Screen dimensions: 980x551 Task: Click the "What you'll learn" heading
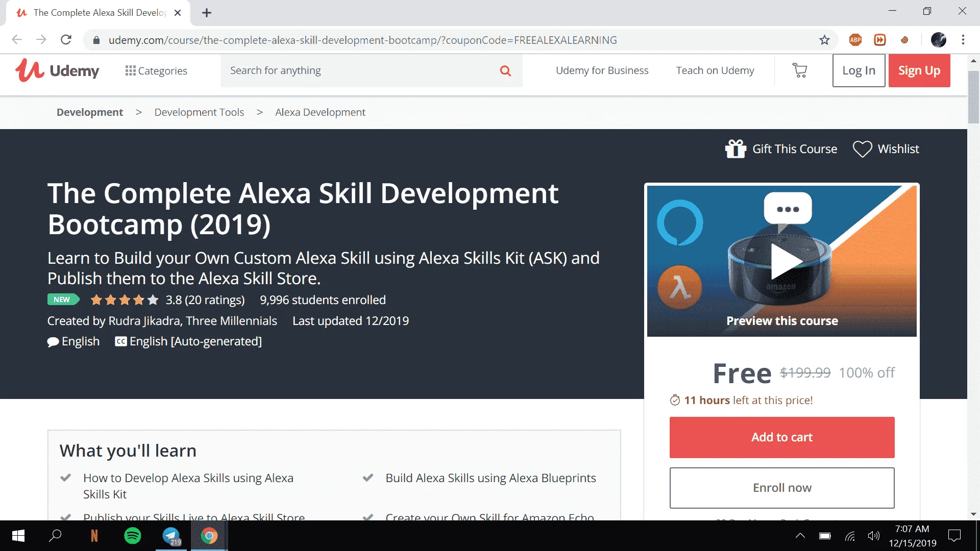[128, 450]
